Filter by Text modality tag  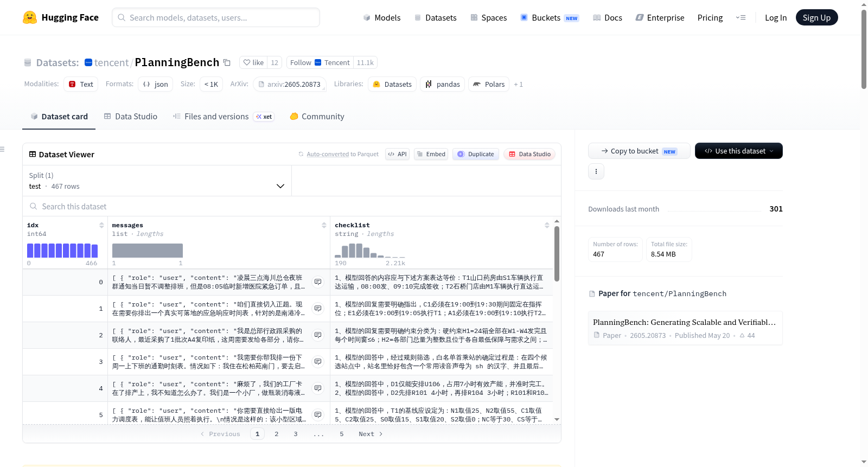pyautogui.click(x=81, y=84)
